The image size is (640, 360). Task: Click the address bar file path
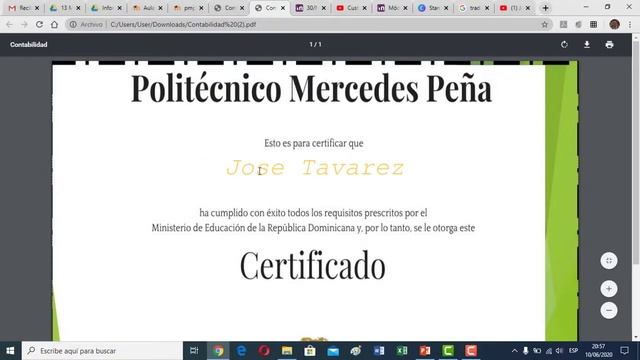tap(183, 24)
